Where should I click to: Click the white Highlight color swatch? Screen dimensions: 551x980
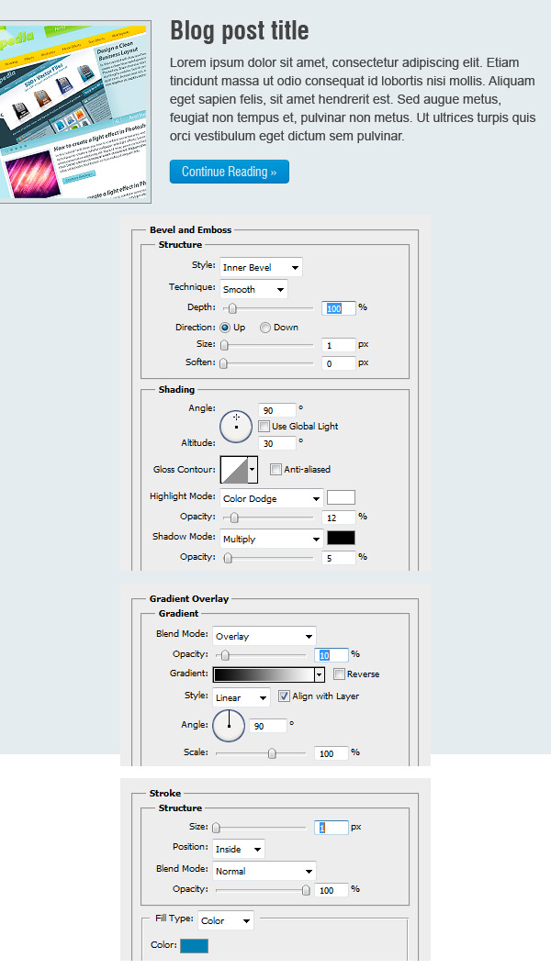point(341,497)
